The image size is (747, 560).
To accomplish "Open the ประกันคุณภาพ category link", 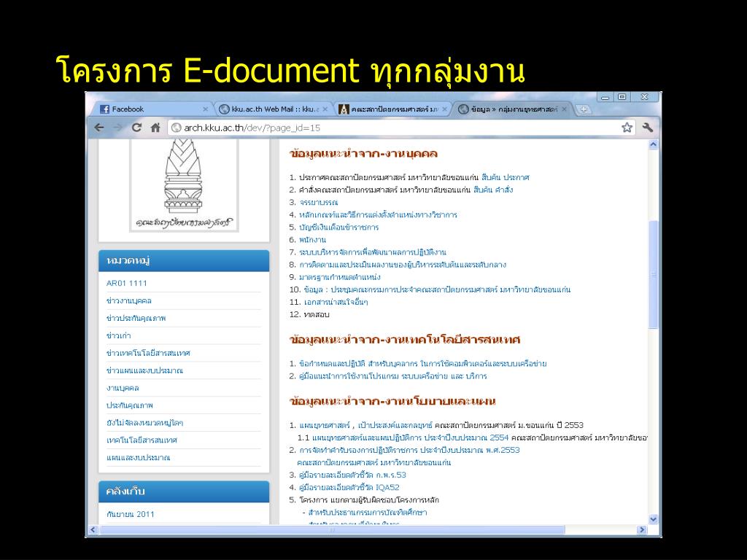I will [130, 405].
